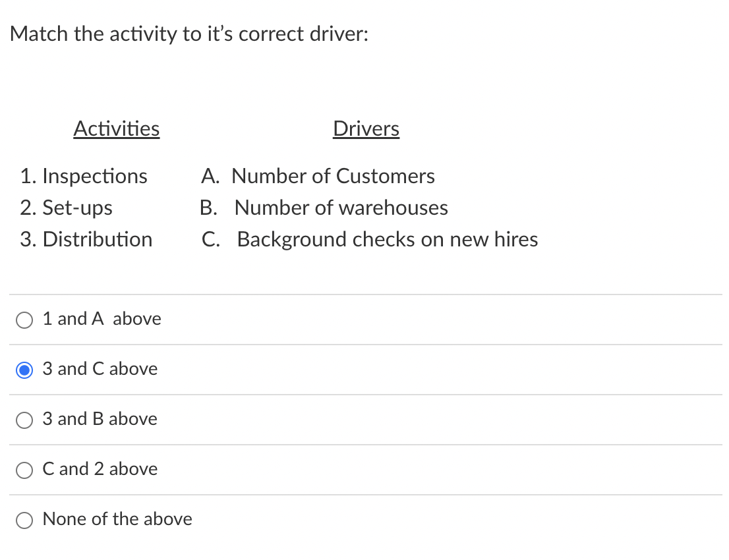Click the "C and 2 above" answer text

(x=100, y=469)
